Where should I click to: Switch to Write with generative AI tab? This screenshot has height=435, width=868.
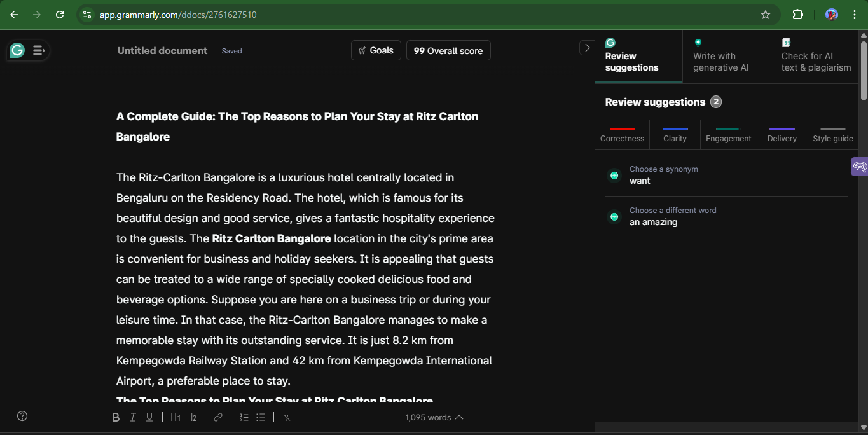[727, 56]
